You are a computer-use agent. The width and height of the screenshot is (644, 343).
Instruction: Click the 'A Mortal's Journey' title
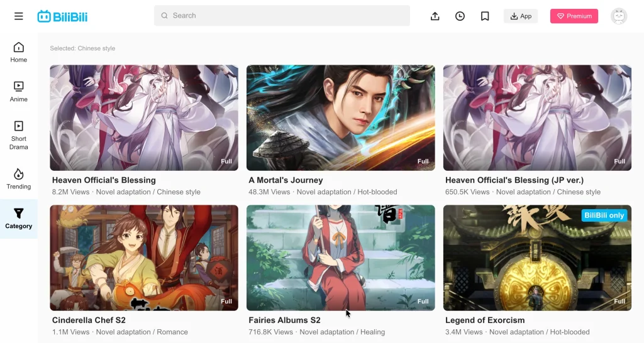286,180
